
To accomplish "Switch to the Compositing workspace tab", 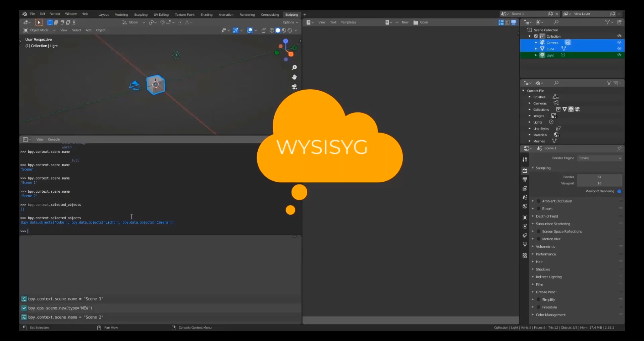I will click(270, 15).
